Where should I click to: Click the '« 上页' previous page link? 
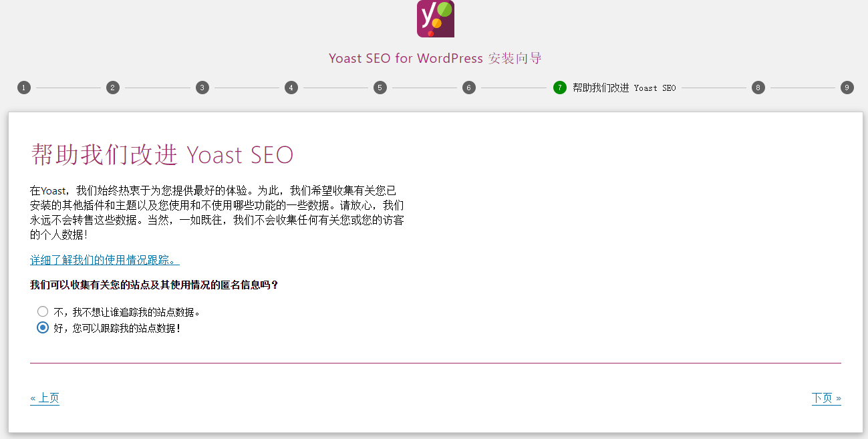(x=45, y=398)
